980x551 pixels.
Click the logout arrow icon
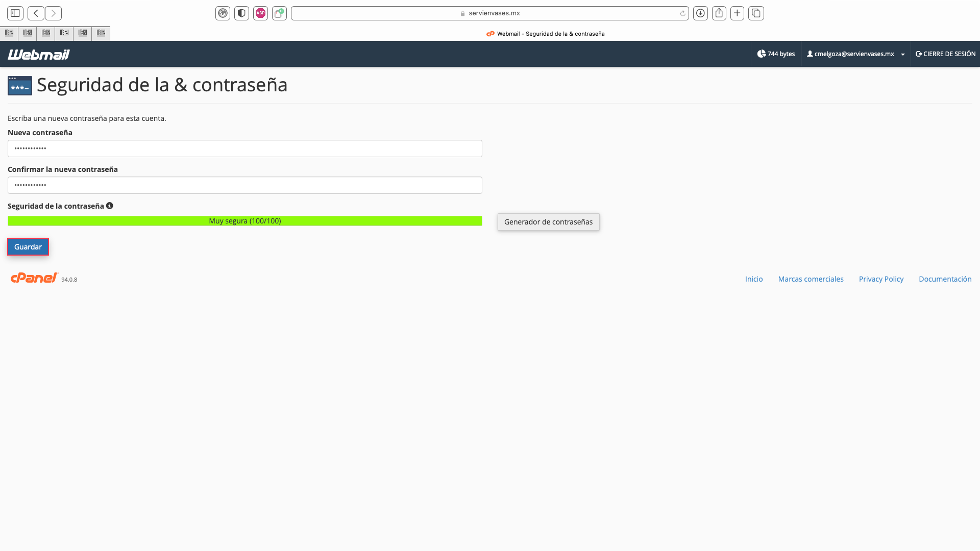pyautogui.click(x=918, y=54)
